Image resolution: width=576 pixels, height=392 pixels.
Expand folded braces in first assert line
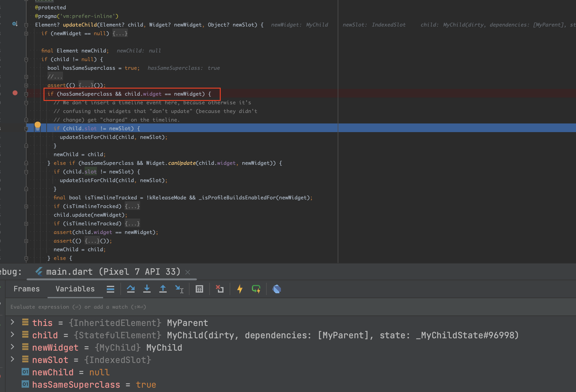coord(86,85)
